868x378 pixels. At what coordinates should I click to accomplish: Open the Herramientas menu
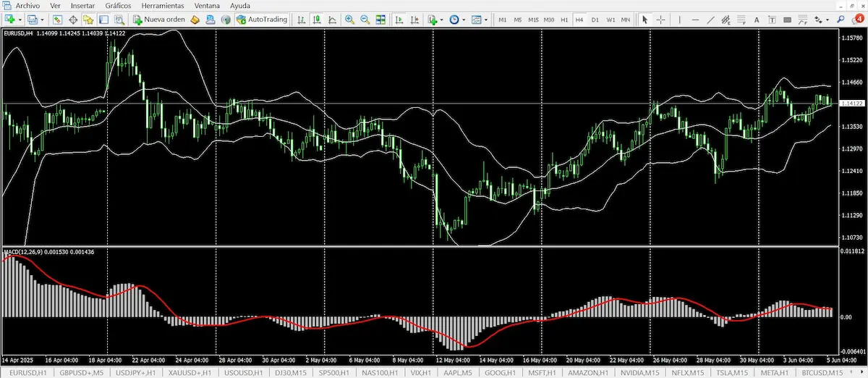click(164, 5)
